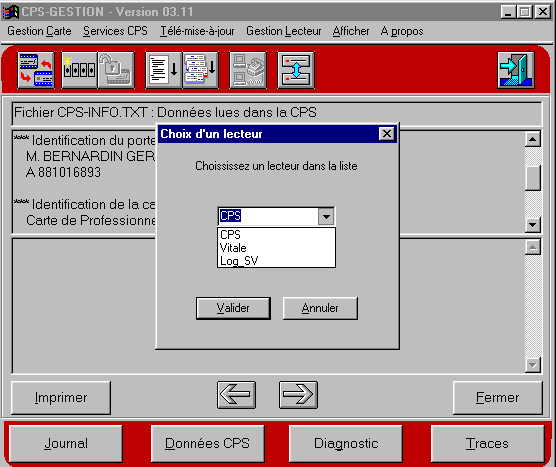The height and width of the screenshot is (467, 556).
Task: Maximize the CPS-GESTION window
Action: click(x=525, y=12)
